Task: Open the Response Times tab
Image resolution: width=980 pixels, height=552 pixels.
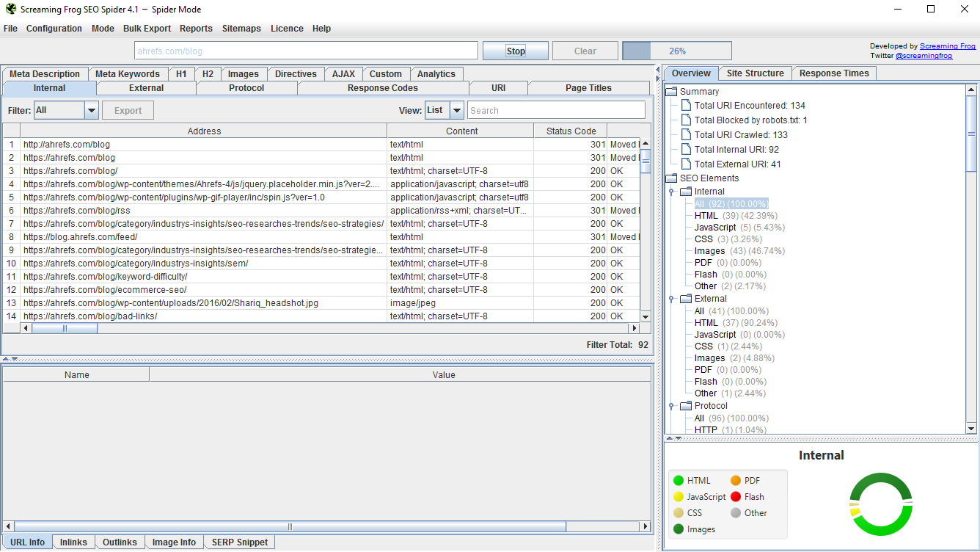Action: tap(834, 73)
